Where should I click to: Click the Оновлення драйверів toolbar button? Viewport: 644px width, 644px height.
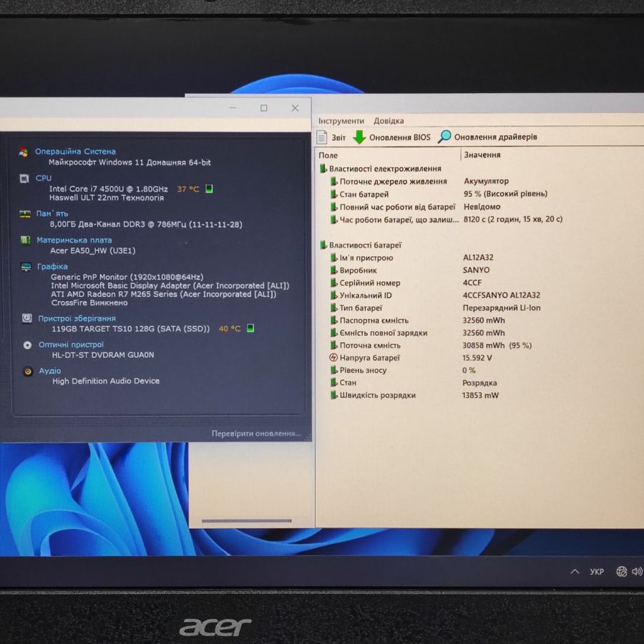pyautogui.click(x=488, y=137)
